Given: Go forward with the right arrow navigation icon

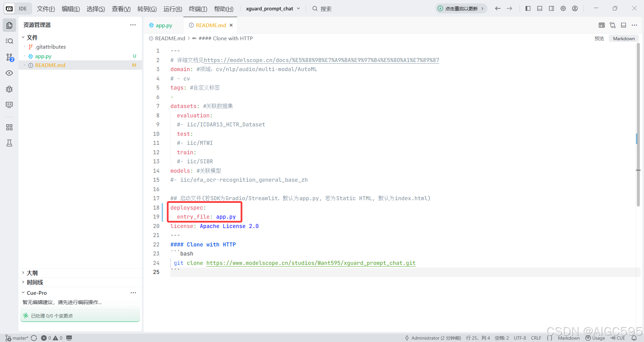Looking at the screenshot, I should click(x=509, y=8).
